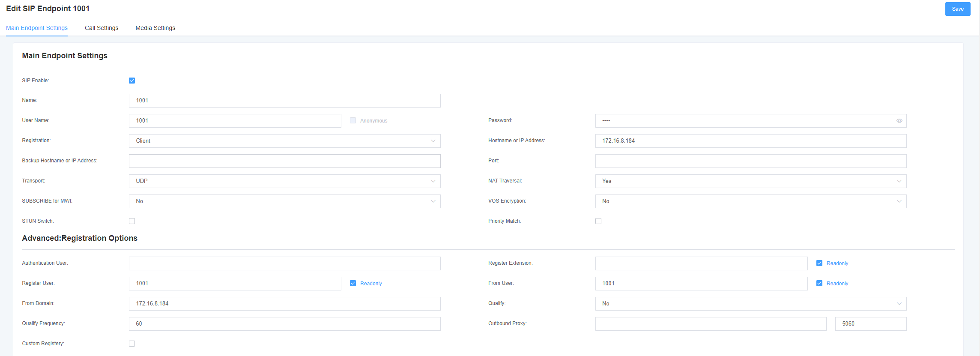Click the Authentication User field
This screenshot has width=980, height=356.
tap(284, 263)
